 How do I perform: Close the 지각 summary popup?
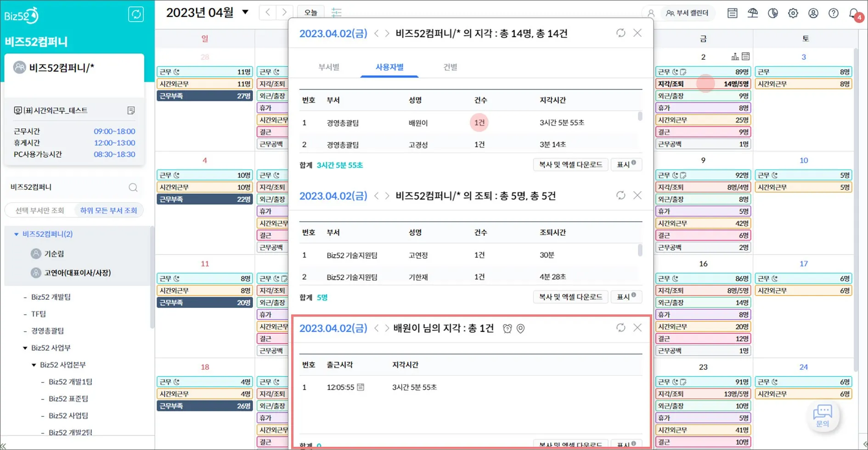(x=637, y=33)
